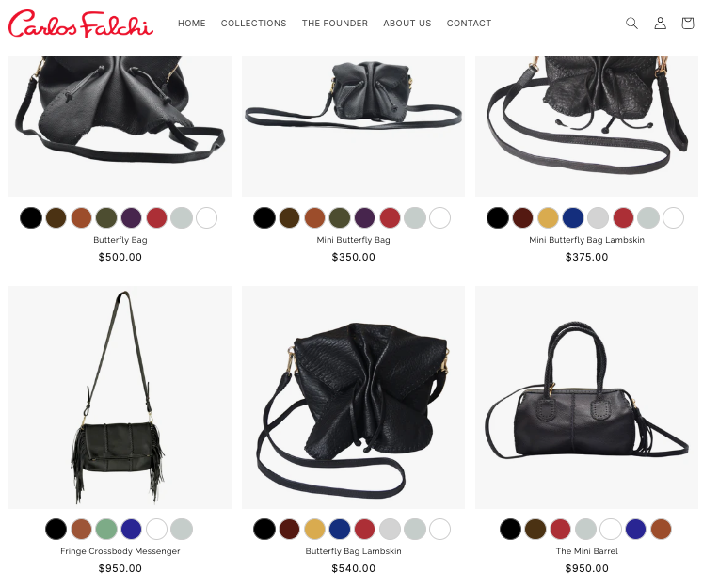Select purple swatch for Butterfly Bag

(x=132, y=218)
